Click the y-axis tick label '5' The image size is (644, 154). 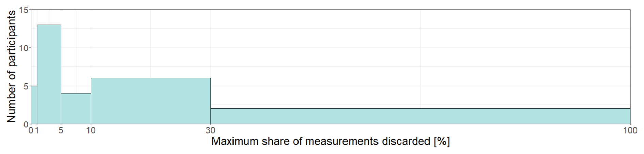coord(26,86)
